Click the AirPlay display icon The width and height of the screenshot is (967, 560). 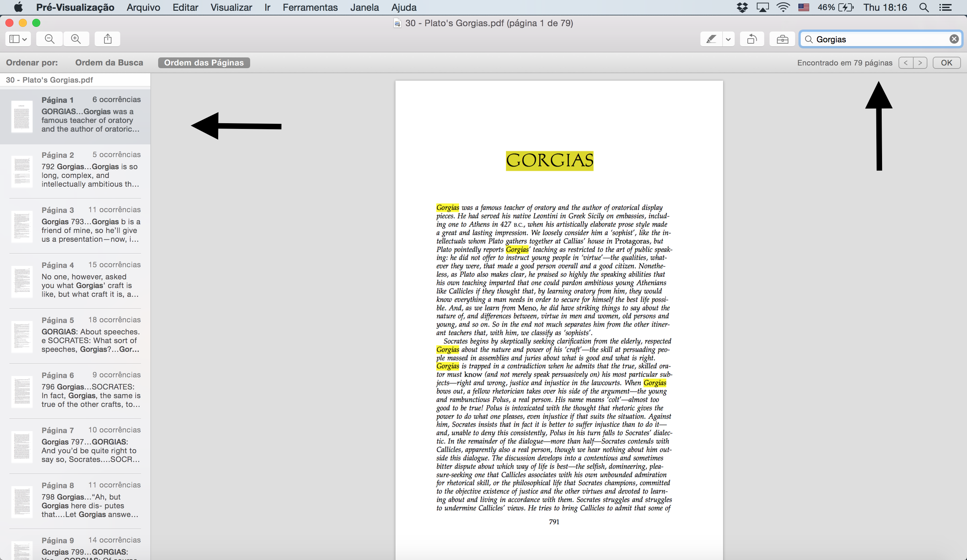click(x=763, y=7)
